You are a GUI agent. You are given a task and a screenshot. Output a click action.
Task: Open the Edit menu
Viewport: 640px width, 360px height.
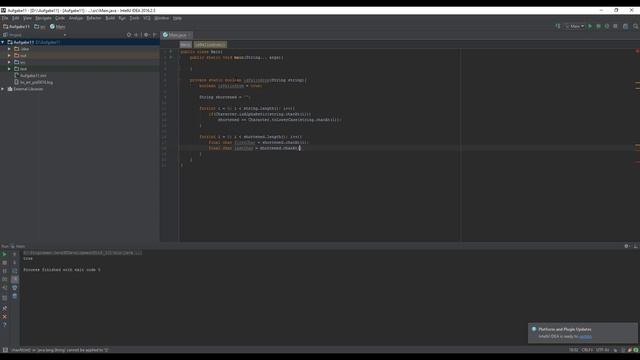(16, 18)
